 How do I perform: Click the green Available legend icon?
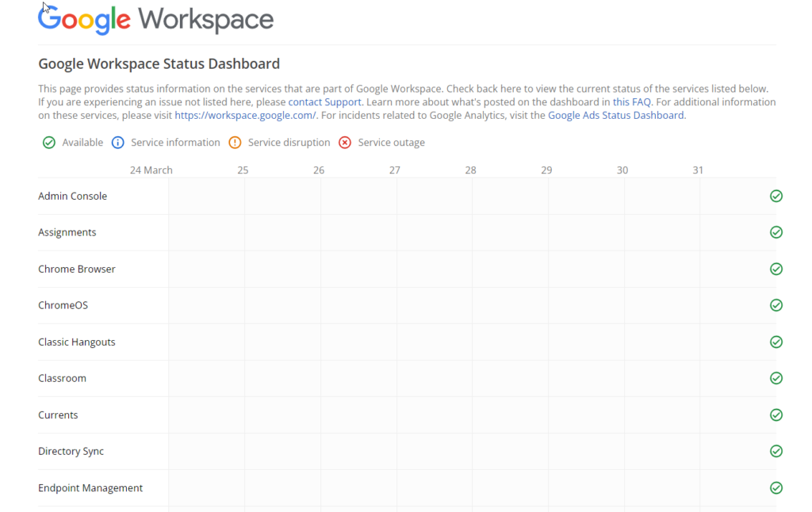point(48,143)
